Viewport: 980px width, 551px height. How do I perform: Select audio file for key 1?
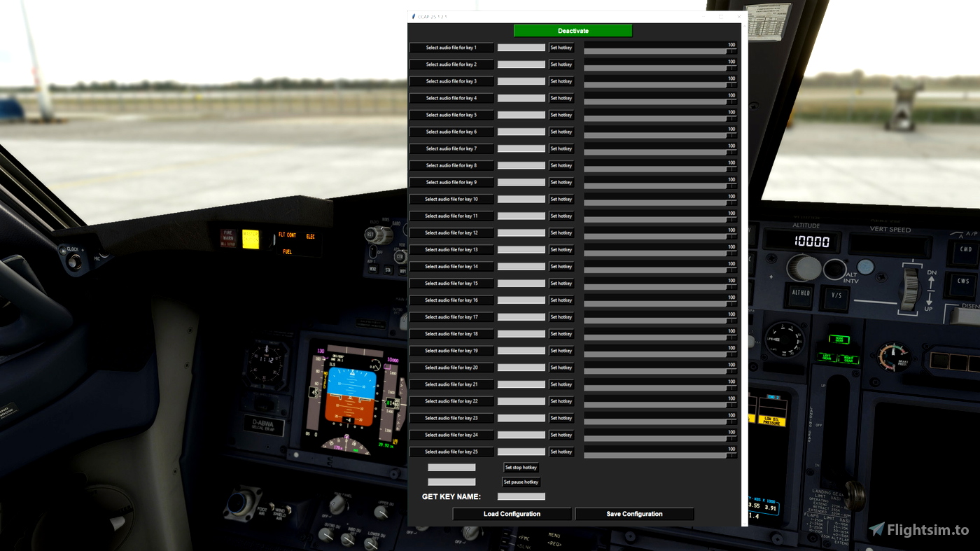tap(451, 48)
